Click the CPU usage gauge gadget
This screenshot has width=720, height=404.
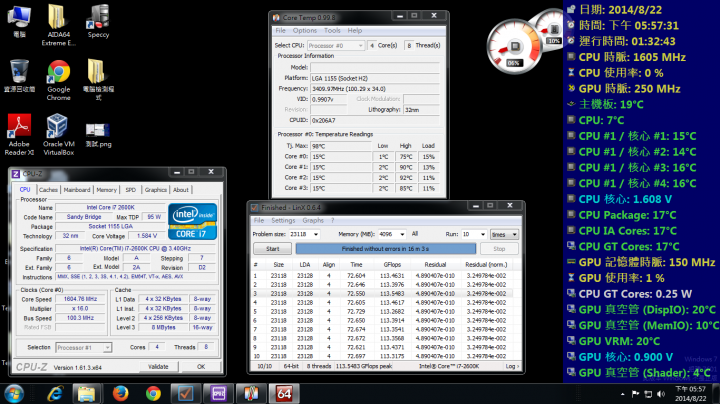514,46
